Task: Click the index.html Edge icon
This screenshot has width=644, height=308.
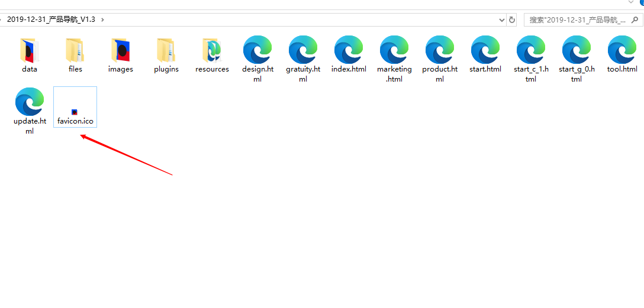Action: coord(349,50)
